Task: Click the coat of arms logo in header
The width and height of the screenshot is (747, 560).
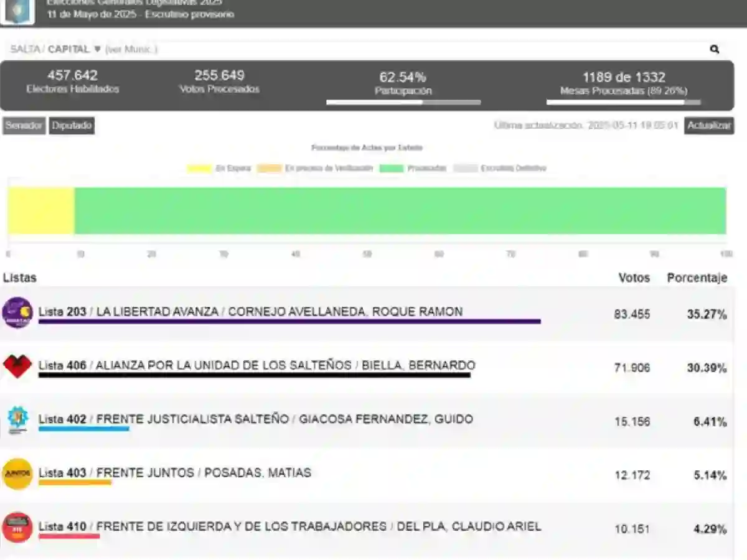Action: (x=17, y=11)
